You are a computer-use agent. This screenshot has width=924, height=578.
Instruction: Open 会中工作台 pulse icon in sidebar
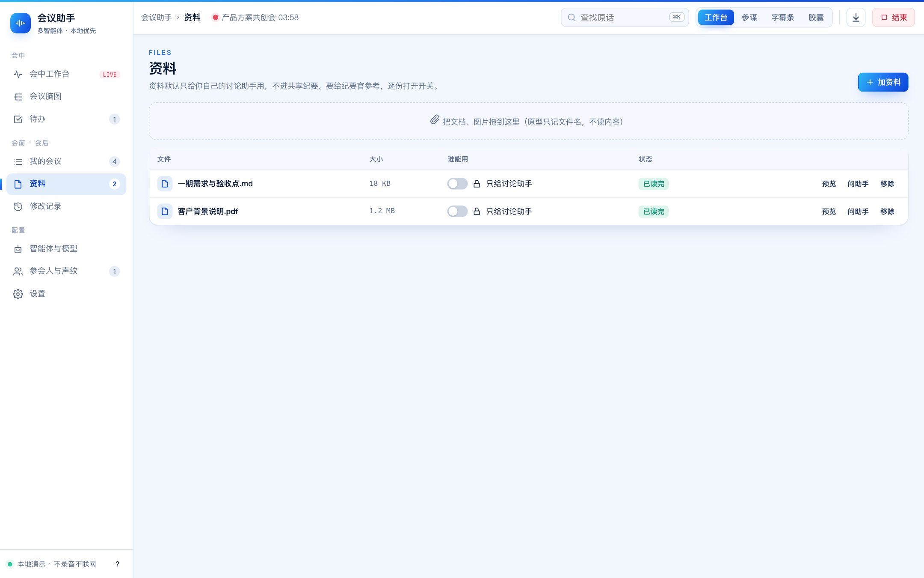pyautogui.click(x=18, y=74)
